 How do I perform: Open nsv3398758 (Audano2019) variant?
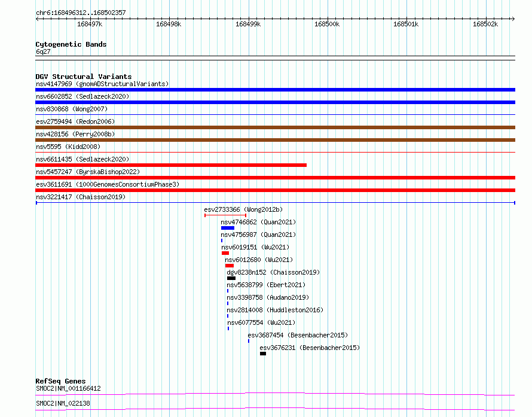coord(268,297)
